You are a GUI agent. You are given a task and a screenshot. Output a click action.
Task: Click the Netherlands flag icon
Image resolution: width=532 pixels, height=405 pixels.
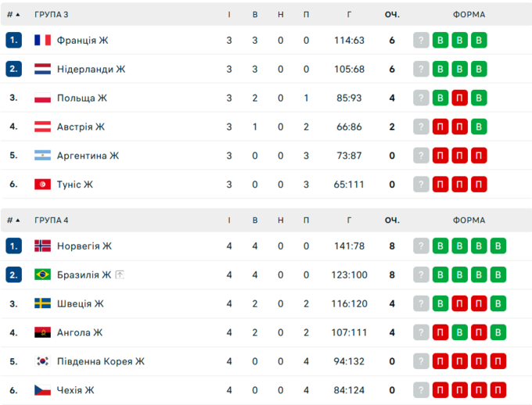(x=42, y=70)
